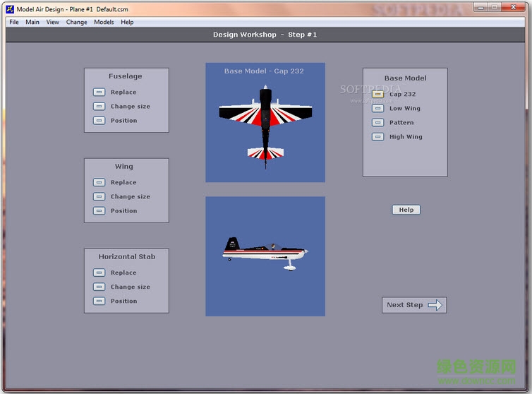Select Horizontal Stab Replace option button
The width and height of the screenshot is (532, 394).
click(99, 273)
